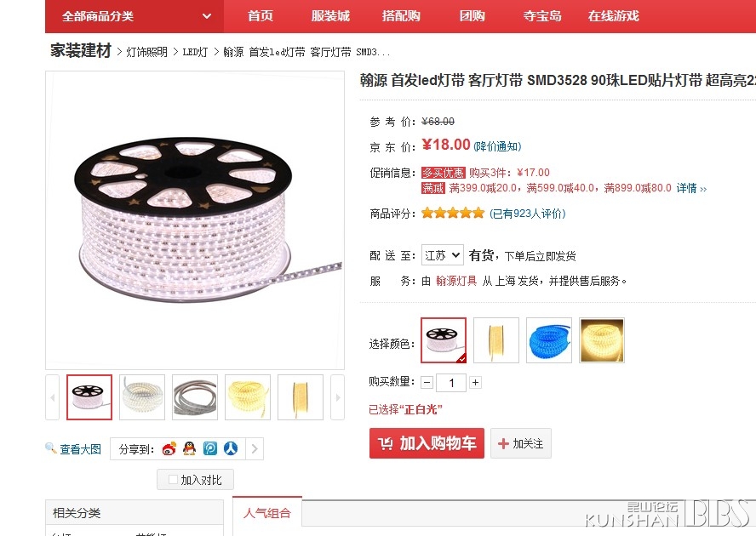Switch to the 人气组合 tab
The width and height of the screenshot is (756, 536).
pos(267,513)
